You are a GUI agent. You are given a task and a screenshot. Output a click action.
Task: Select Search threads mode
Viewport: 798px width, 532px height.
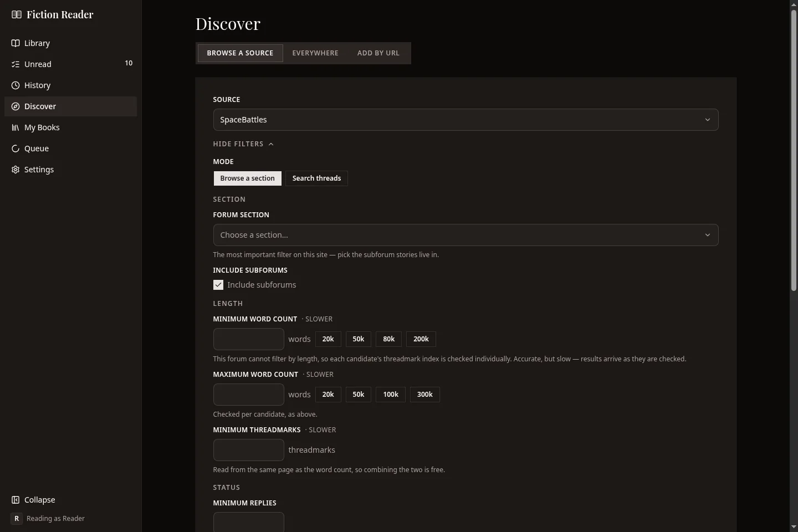tap(316, 178)
